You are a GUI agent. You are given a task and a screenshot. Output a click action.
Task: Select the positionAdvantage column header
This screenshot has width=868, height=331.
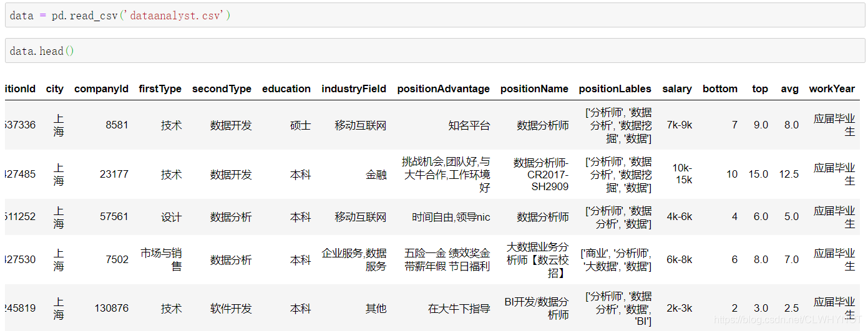(x=444, y=89)
